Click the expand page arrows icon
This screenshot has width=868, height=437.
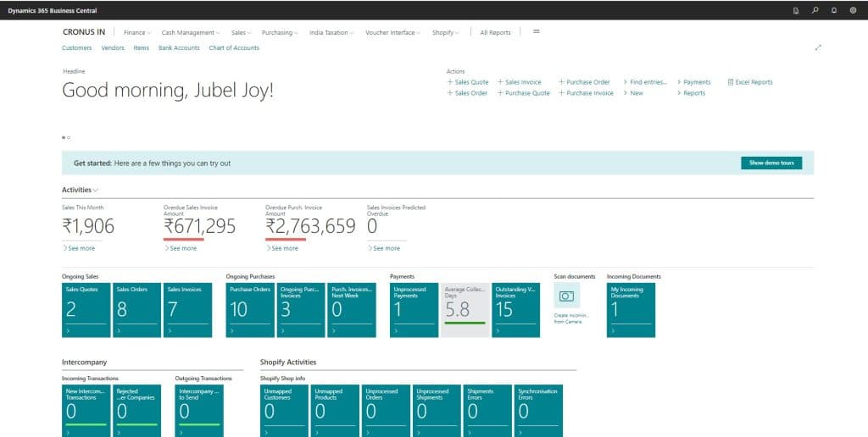pyautogui.click(x=818, y=47)
